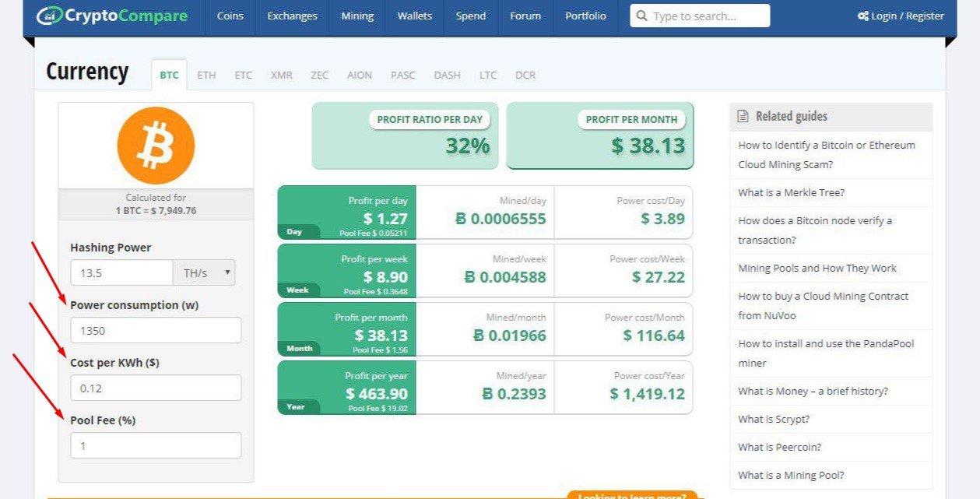980x499 pixels.
Task: Switch to the PASC currency tab
Action: click(x=403, y=76)
